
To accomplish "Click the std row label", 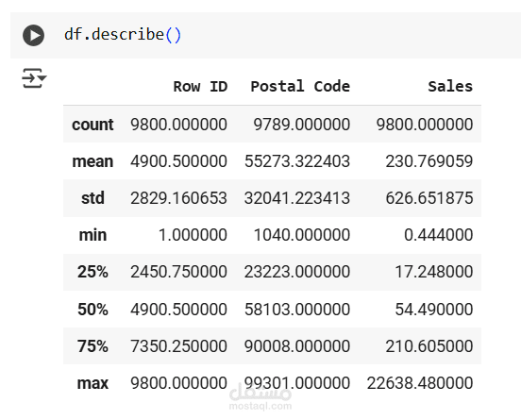I will pos(92,198).
